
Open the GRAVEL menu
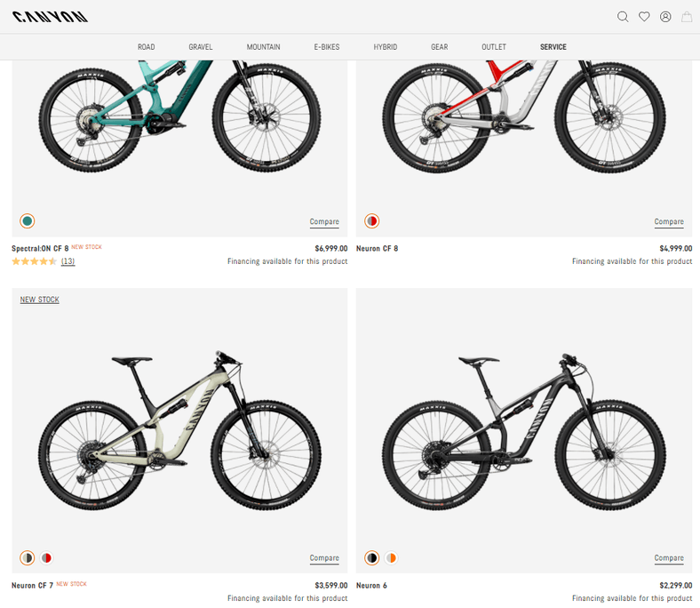tap(201, 47)
